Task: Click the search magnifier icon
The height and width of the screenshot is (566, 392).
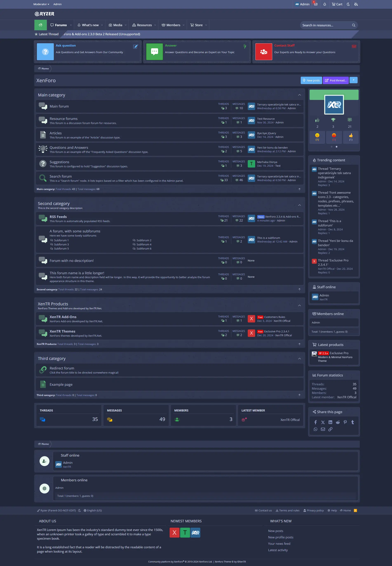Action: click(353, 25)
